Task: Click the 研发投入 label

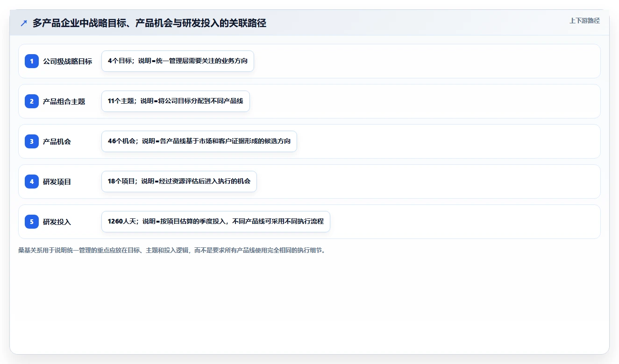Action: tap(57, 222)
